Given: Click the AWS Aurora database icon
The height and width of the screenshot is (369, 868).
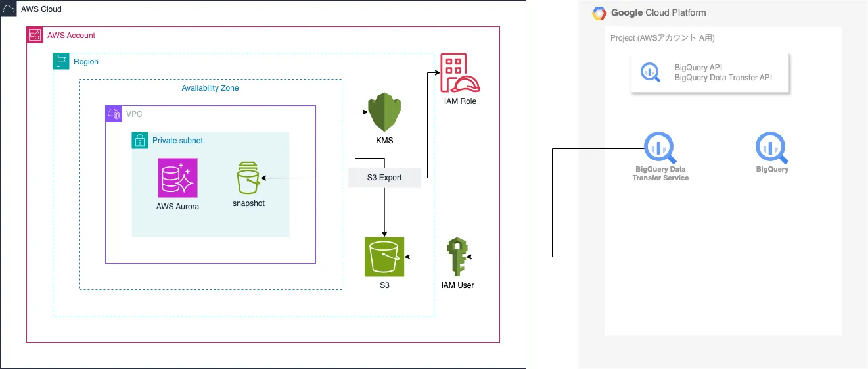Looking at the screenshot, I should [177, 178].
